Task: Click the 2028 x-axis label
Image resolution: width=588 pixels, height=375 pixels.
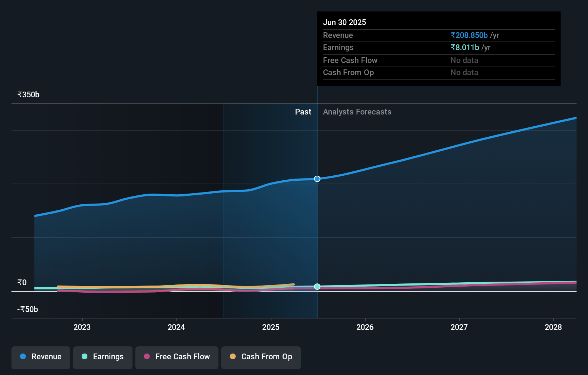Action: (x=553, y=327)
